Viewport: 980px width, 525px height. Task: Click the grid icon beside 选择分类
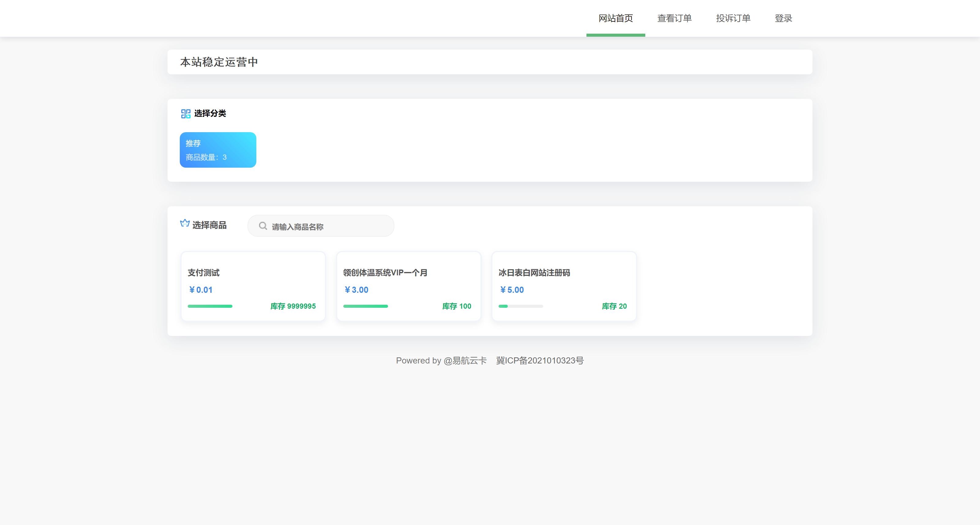tap(185, 113)
